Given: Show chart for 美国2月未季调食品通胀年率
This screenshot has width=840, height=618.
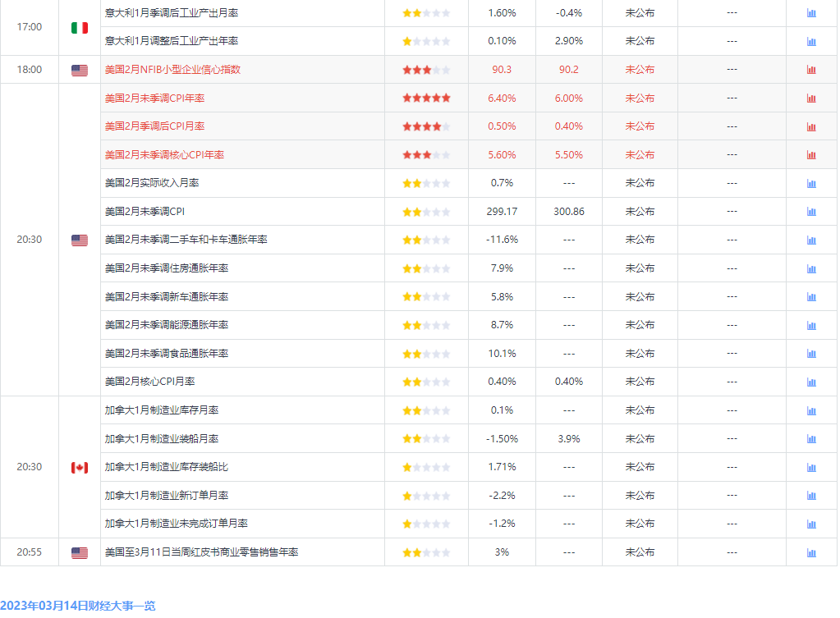Looking at the screenshot, I should (x=811, y=354).
